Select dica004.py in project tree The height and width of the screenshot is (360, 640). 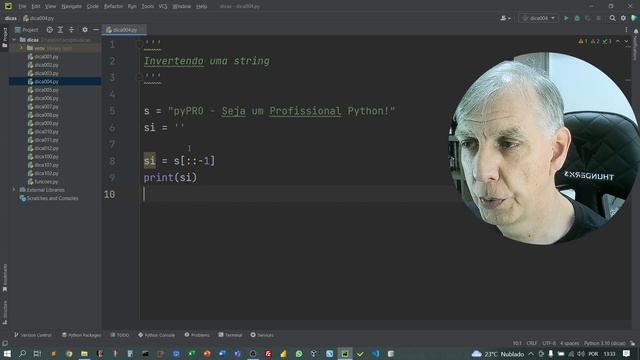(x=43, y=82)
